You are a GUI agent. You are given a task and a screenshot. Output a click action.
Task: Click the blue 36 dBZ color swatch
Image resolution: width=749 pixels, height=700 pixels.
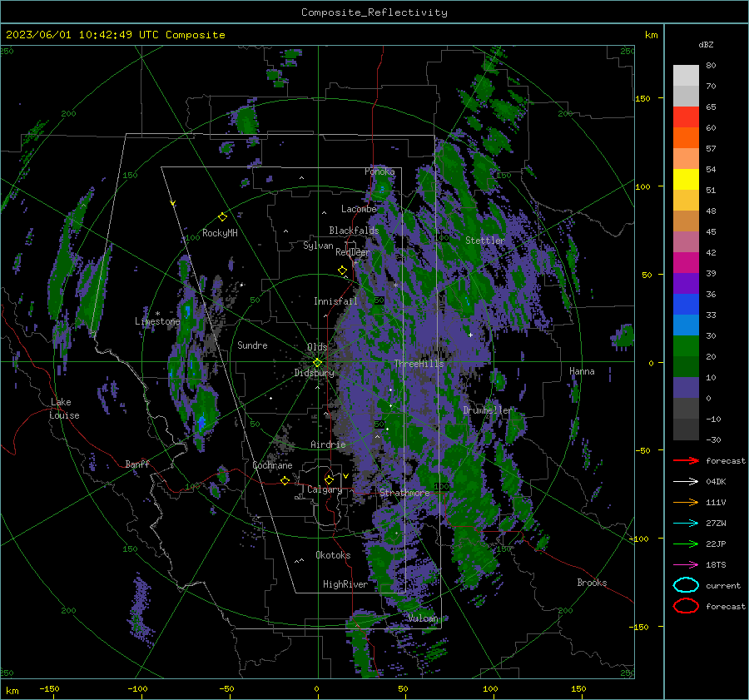pos(686,304)
